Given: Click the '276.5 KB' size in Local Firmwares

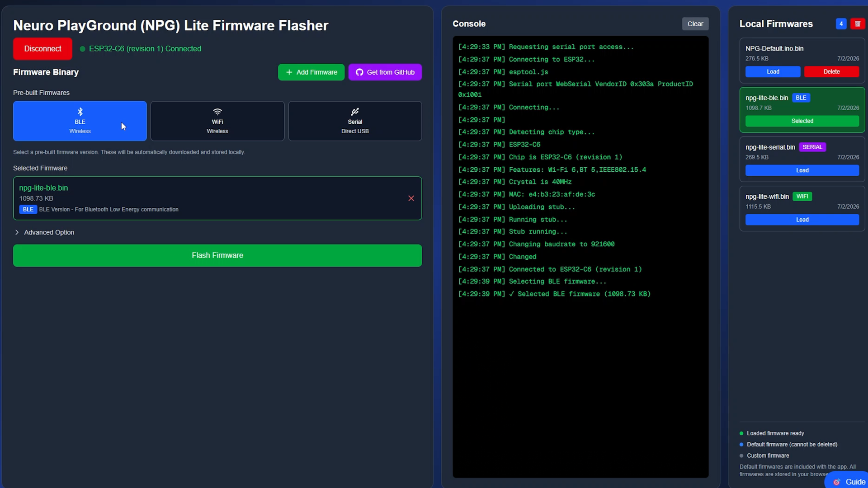Looking at the screenshot, I should 757,59.
